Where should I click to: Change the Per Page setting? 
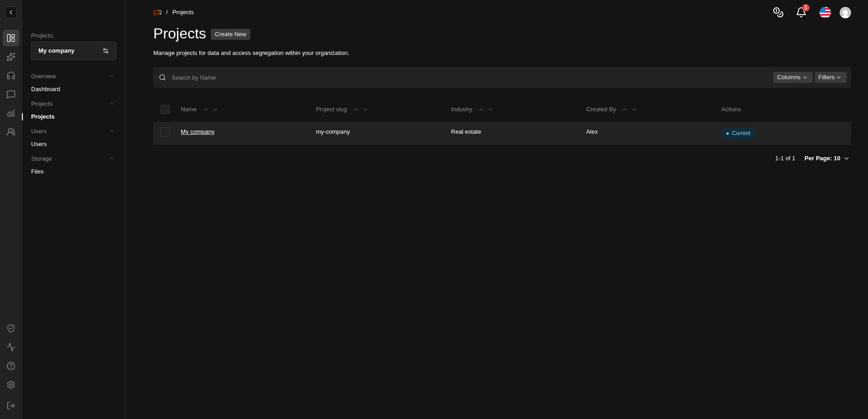coord(826,158)
